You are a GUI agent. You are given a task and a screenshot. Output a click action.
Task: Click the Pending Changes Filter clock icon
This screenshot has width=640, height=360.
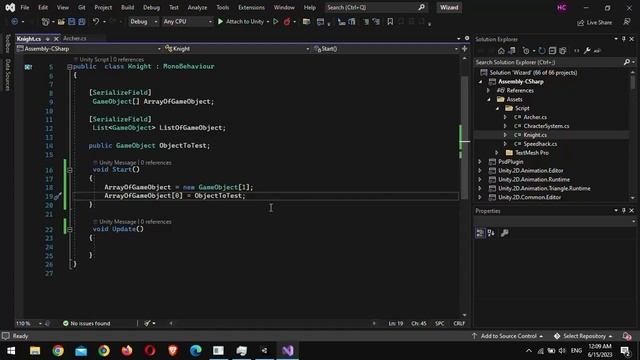526,51
